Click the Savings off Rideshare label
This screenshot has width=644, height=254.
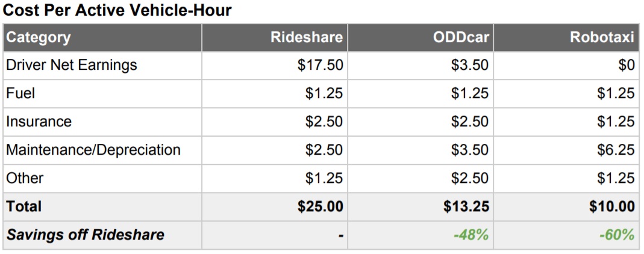coord(85,235)
